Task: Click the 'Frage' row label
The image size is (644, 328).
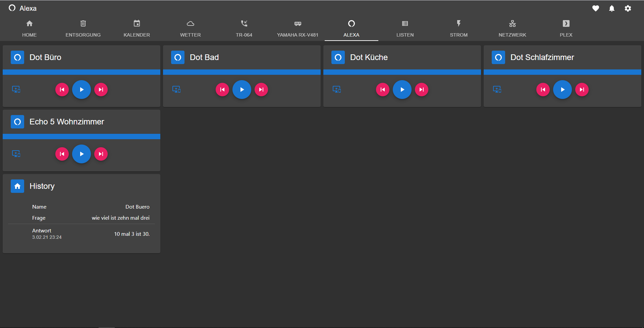Action: click(39, 218)
